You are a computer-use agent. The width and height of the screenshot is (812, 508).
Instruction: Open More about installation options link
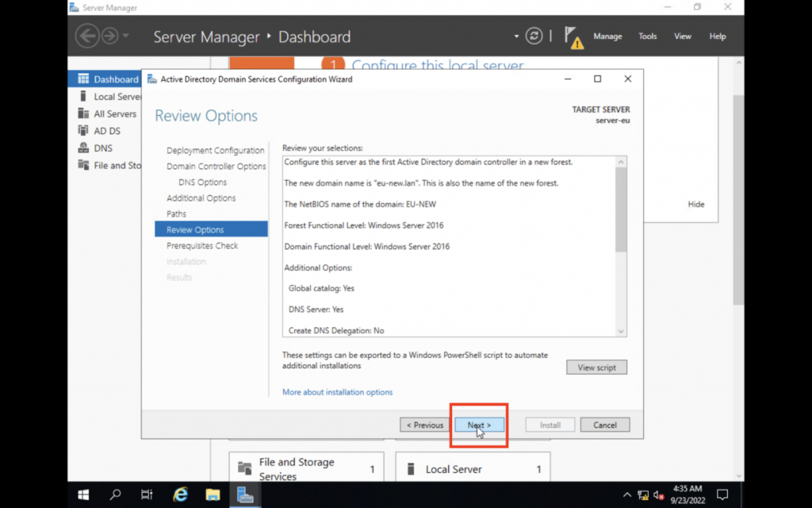[x=337, y=392]
